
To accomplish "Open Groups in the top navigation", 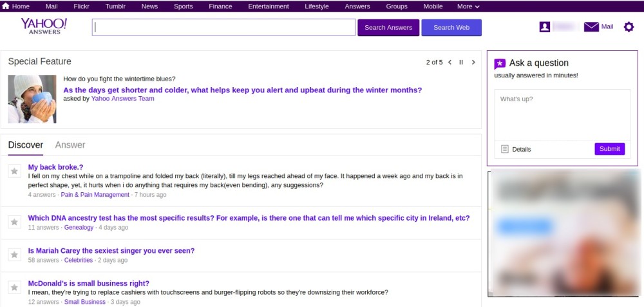I will click(x=397, y=6).
